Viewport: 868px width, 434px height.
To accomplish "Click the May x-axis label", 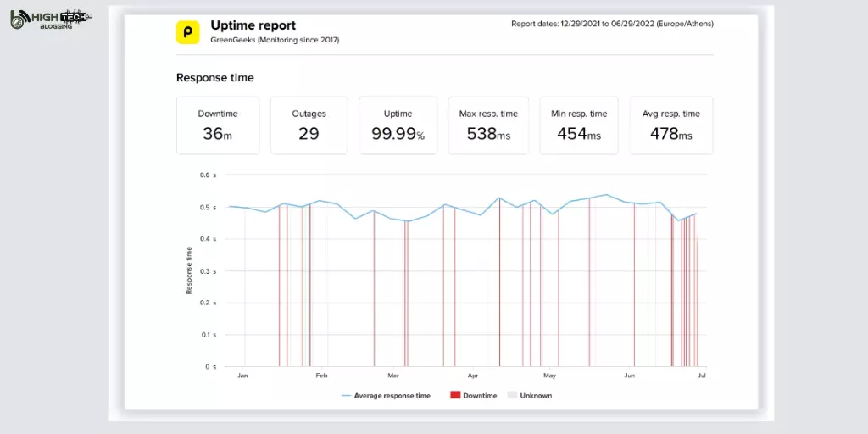I will pos(549,376).
